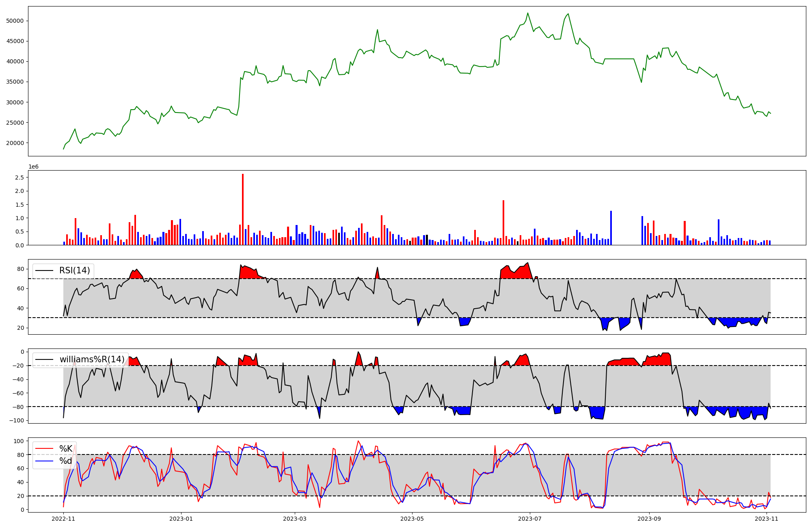
Task: Click the 1e6 volume scale label
Action: click(x=33, y=167)
